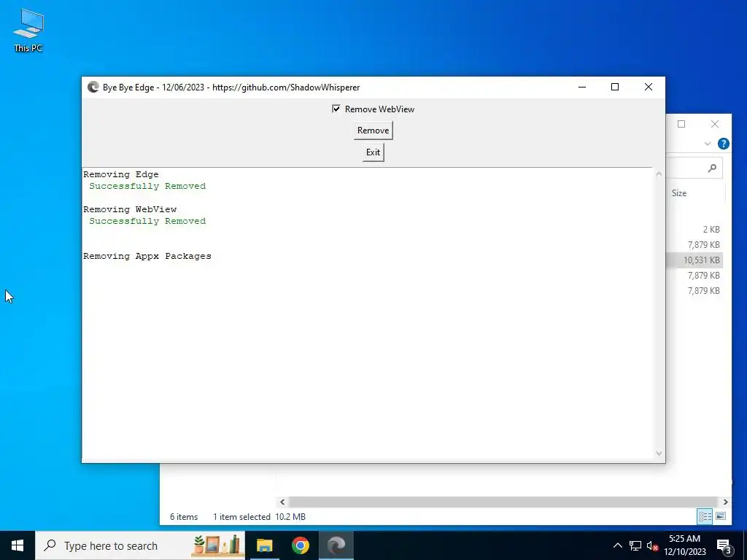Select the 10,531 KB file row
This screenshot has width=747, height=560.
(x=694, y=260)
